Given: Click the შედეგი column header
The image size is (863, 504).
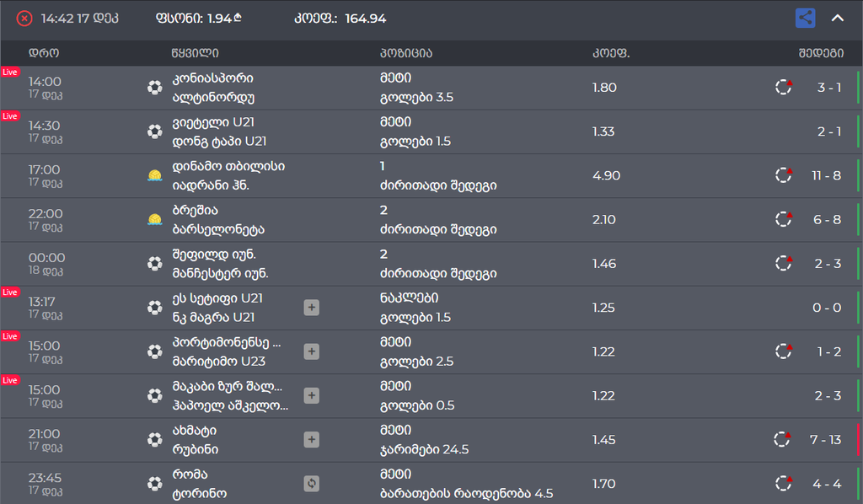Looking at the screenshot, I should click(821, 53).
